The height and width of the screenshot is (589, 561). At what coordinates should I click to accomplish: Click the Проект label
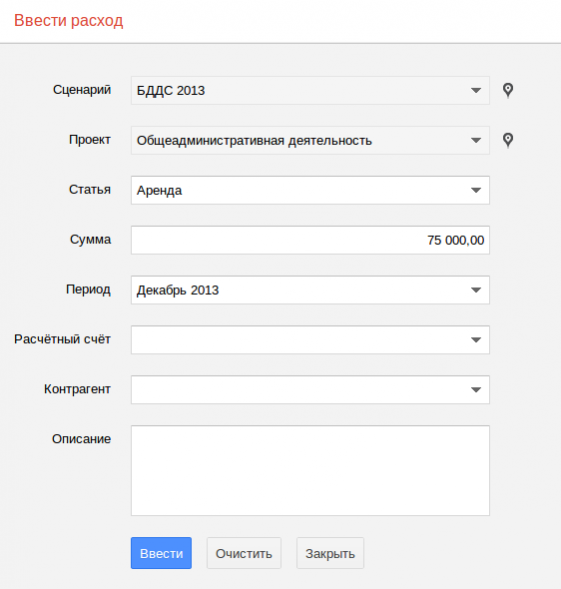coord(90,140)
